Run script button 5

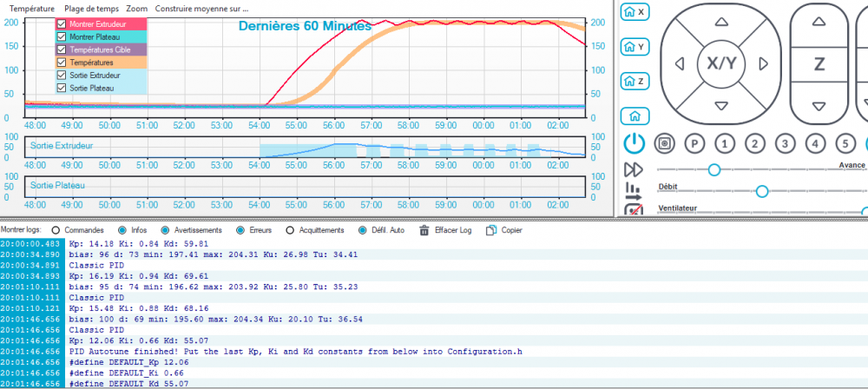pos(845,144)
